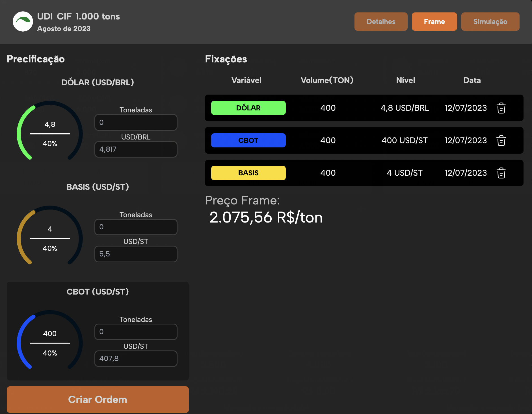Click the CBOT row date 12/07/2023

[x=466, y=140]
